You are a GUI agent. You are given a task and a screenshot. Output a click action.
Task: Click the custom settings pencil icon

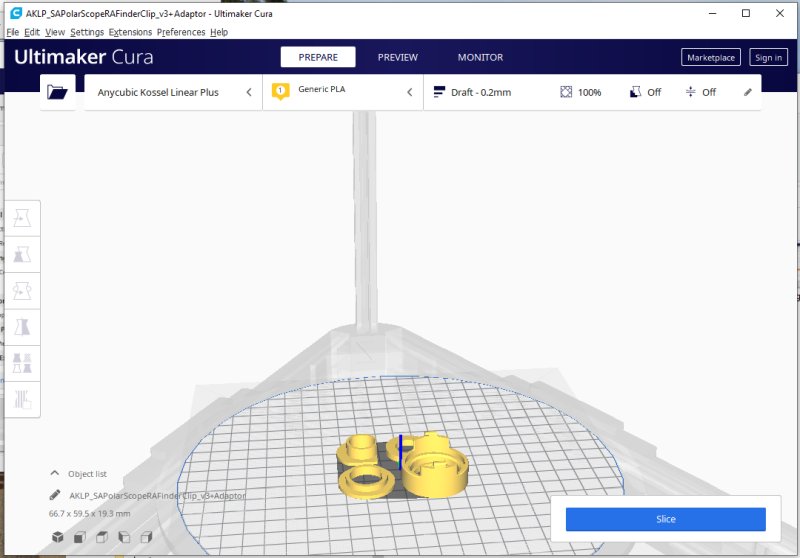click(747, 92)
